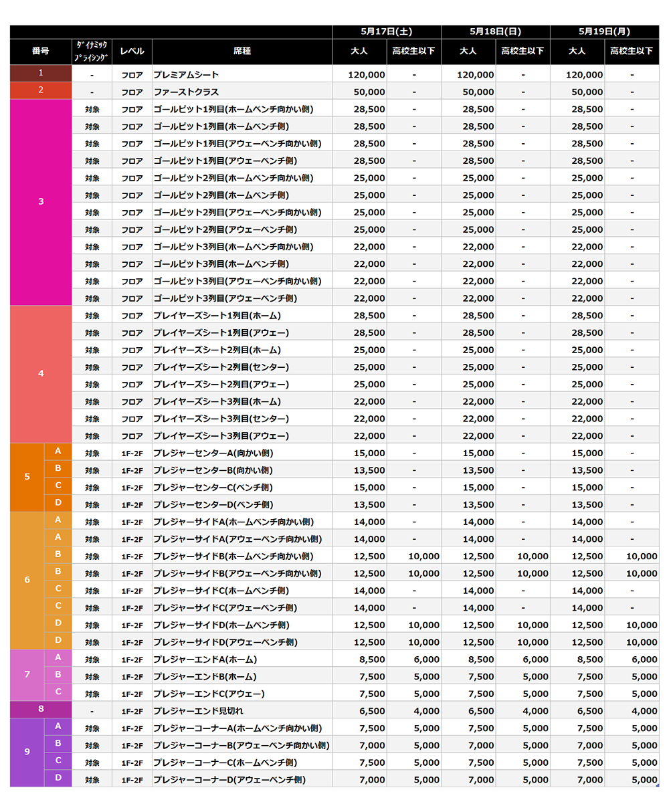
Task: Click the May 17 adult price for プレミアムシート
Action: (367, 75)
